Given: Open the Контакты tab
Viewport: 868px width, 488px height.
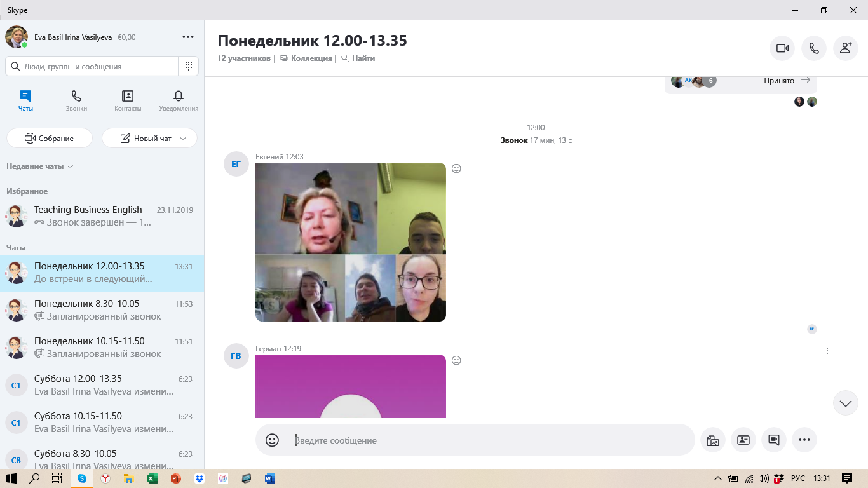Looking at the screenshot, I should [128, 100].
